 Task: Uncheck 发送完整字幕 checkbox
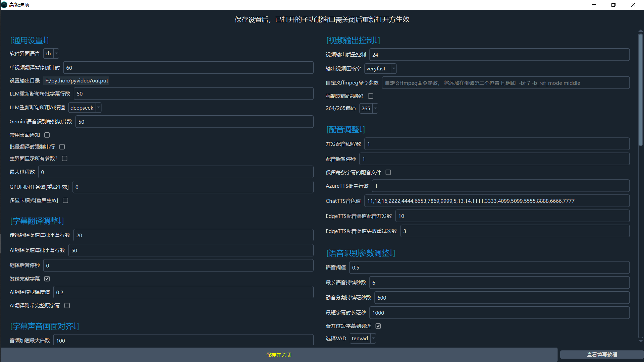(x=47, y=279)
